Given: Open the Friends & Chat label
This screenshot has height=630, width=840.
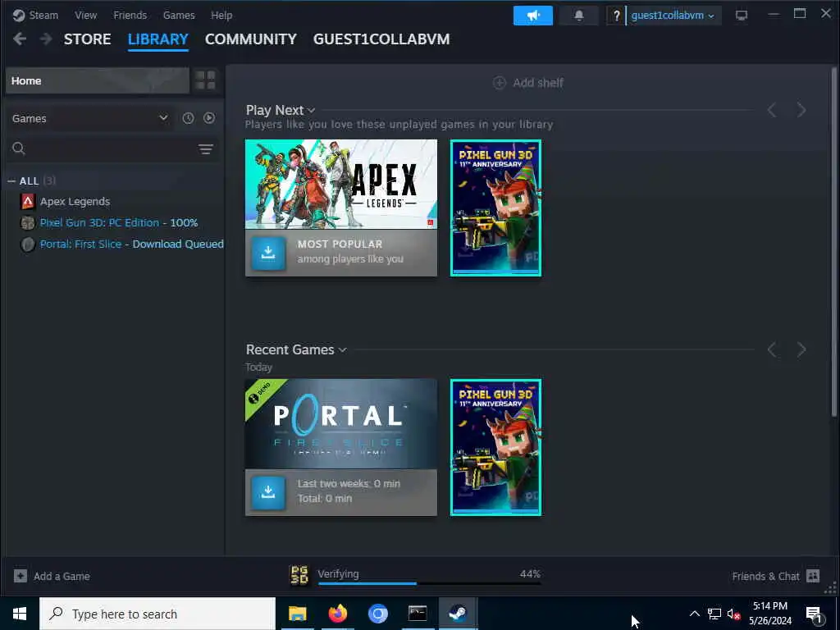Looking at the screenshot, I should click(765, 576).
